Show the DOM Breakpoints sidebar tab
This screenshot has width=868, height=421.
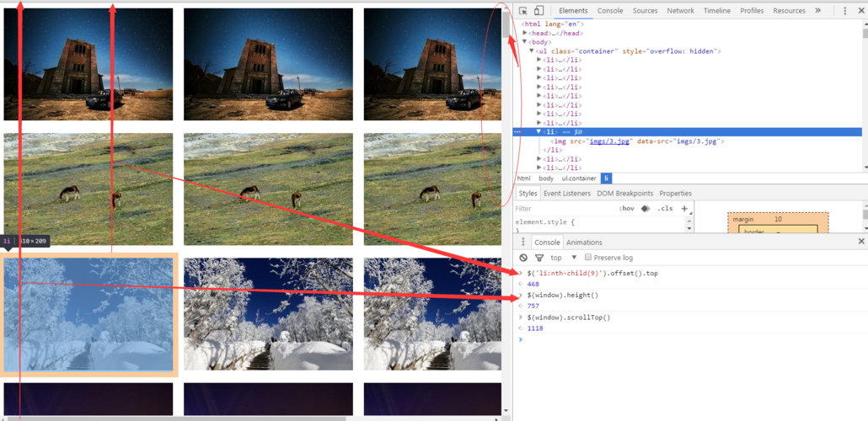tap(625, 193)
